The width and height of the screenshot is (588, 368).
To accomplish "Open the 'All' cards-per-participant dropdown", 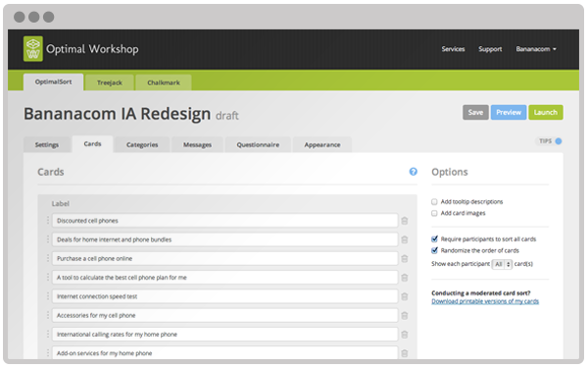I will click(502, 264).
